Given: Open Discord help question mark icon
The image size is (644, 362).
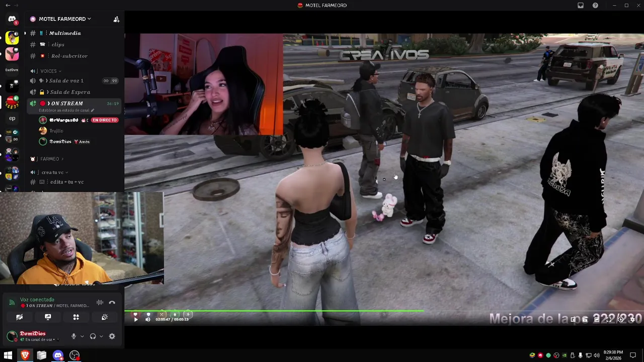Looking at the screenshot, I should 596,6.
